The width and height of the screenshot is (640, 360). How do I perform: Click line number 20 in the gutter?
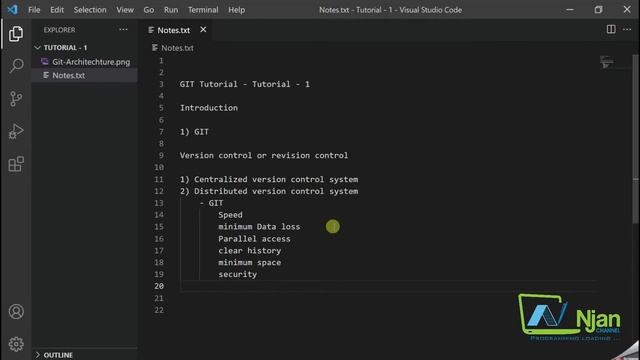click(x=159, y=286)
